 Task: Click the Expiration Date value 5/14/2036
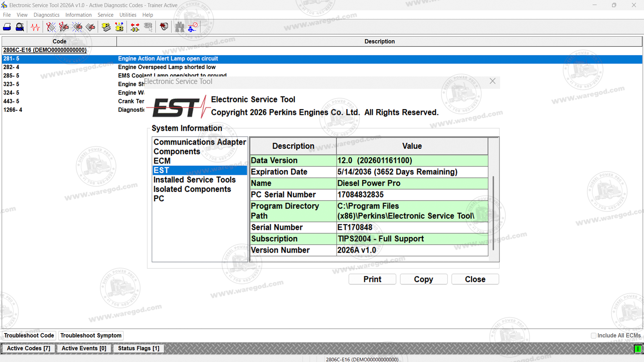(x=412, y=172)
